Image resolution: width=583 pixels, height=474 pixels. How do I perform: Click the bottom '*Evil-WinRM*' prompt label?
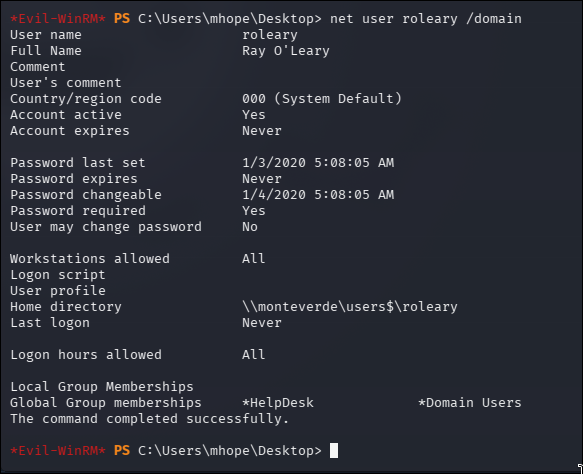(x=58, y=451)
